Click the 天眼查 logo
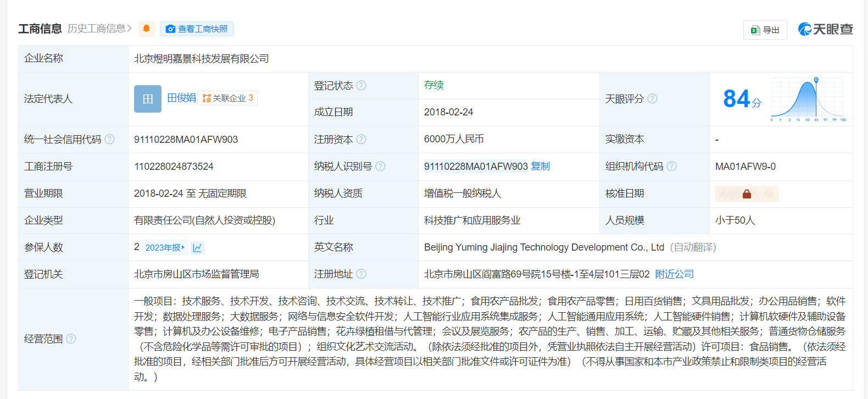868x399 pixels. tap(825, 29)
